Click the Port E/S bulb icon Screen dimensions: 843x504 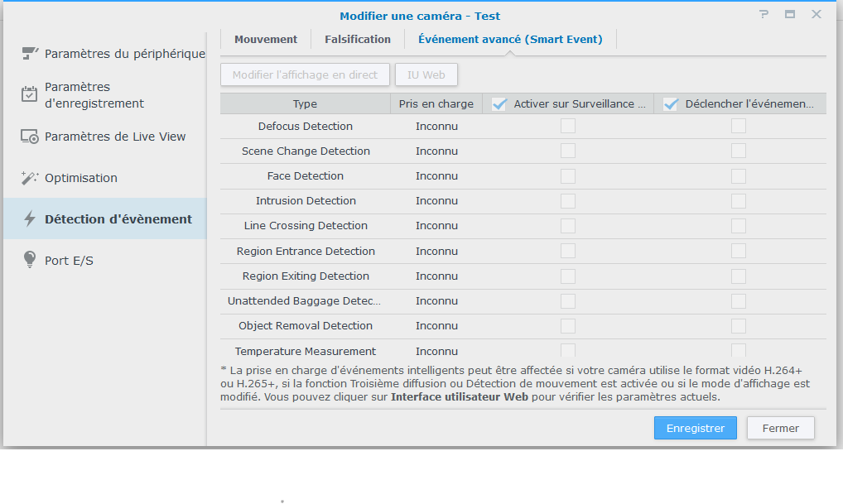point(30,261)
